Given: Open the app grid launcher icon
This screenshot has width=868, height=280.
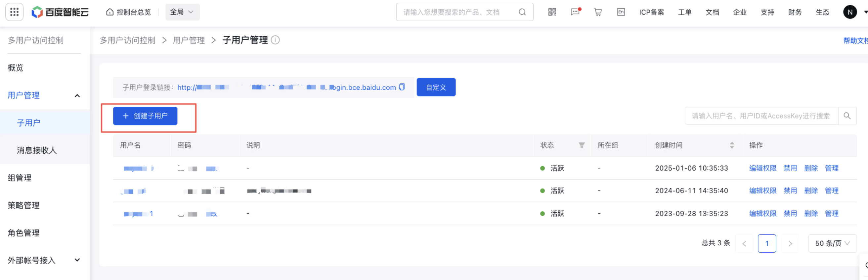Looking at the screenshot, I should (14, 12).
